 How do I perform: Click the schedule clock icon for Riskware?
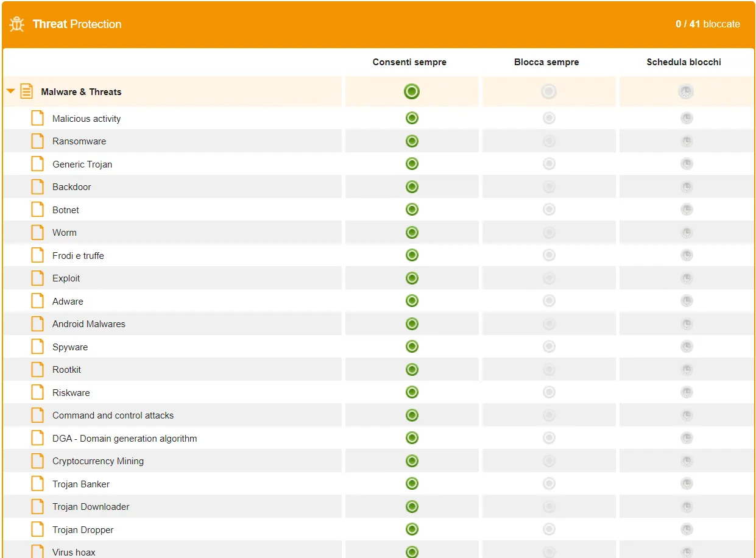tap(687, 392)
